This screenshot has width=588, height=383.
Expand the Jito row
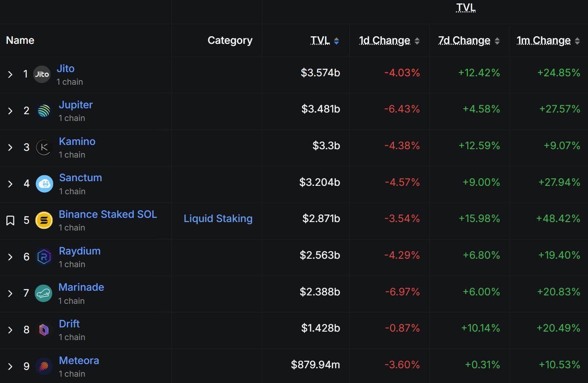pos(10,75)
